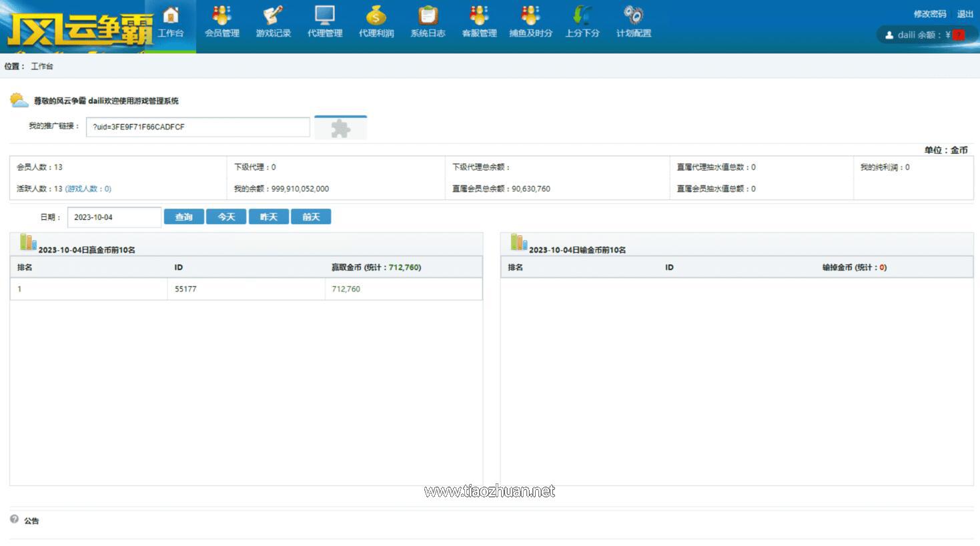Screen dimensions: 980x546
Task: Open the 工作台 home icon
Action: 171,21
